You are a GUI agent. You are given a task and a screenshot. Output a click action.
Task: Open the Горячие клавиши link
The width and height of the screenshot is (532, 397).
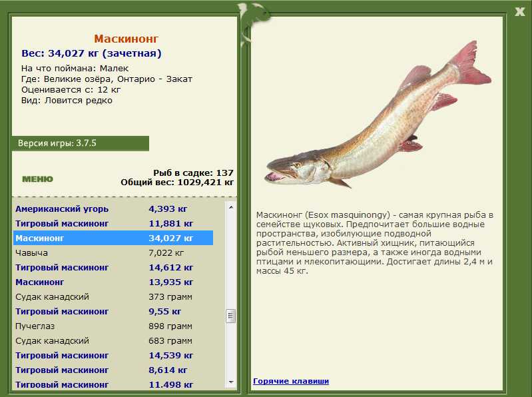tap(291, 381)
